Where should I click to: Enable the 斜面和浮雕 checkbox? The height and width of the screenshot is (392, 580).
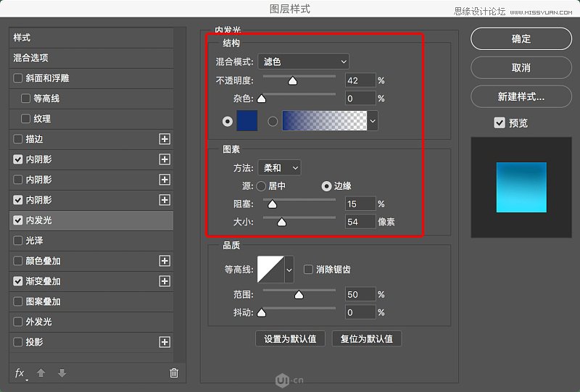[x=17, y=78]
